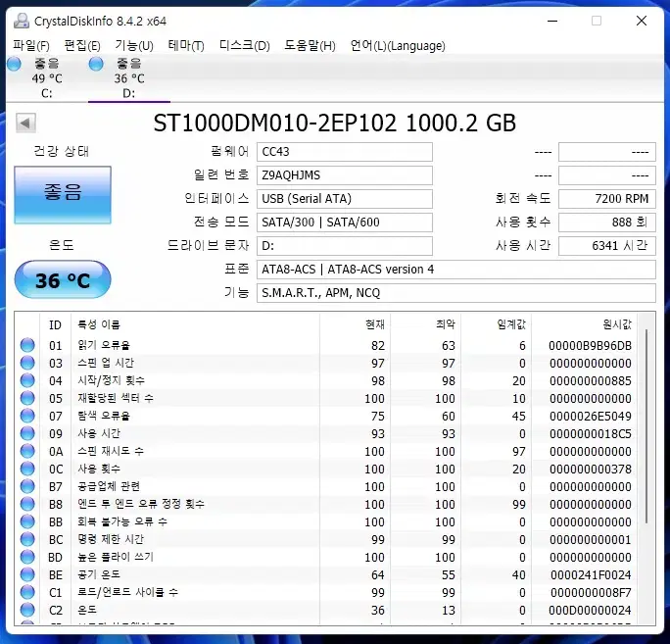Click the drive letter field D:
The image size is (670, 644).
coord(345,246)
